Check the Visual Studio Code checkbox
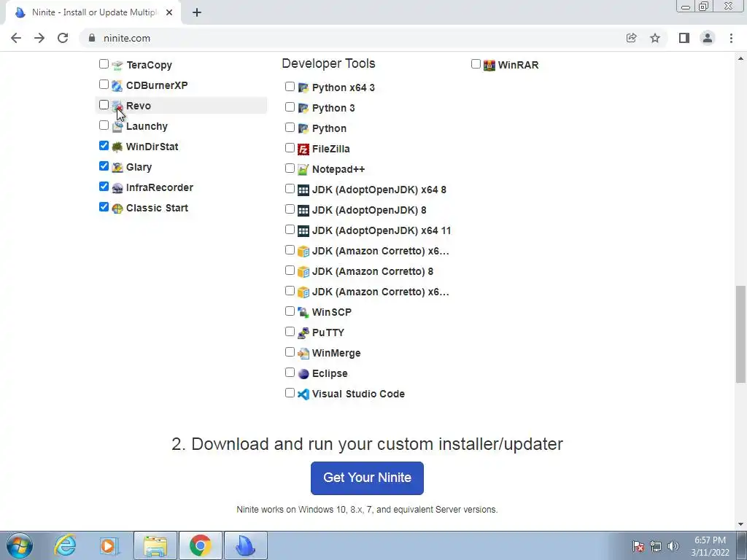 (x=290, y=393)
